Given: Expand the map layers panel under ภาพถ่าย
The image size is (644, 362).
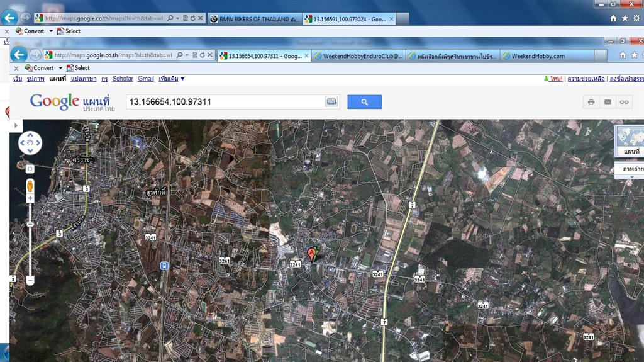Looking at the screenshot, I should click(631, 177).
